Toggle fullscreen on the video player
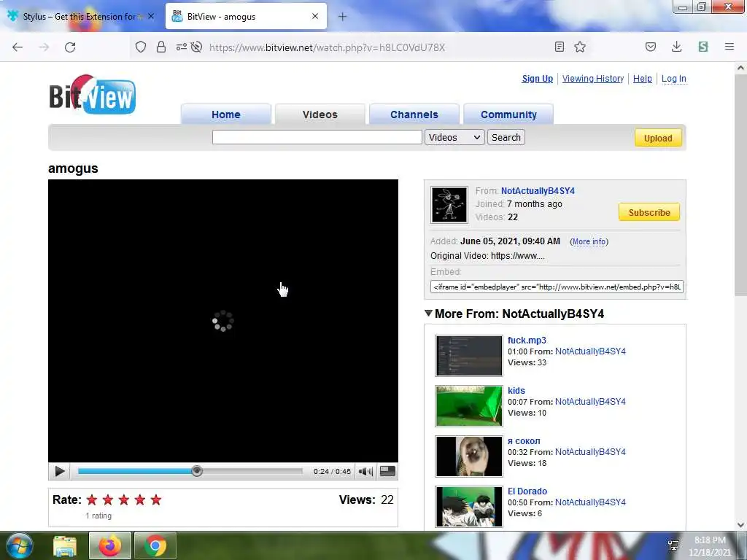Image resolution: width=747 pixels, height=560 pixels. click(x=388, y=471)
